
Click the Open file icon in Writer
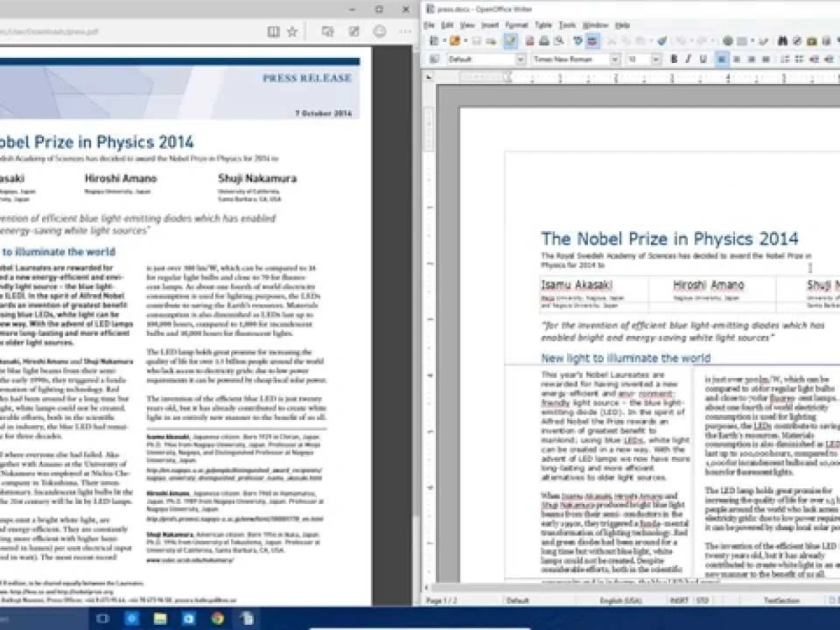point(454,40)
